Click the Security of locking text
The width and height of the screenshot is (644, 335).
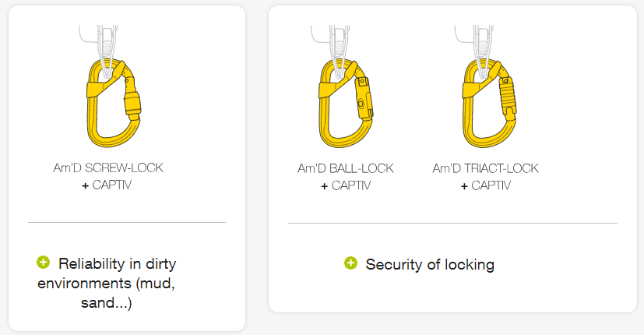coord(430,264)
